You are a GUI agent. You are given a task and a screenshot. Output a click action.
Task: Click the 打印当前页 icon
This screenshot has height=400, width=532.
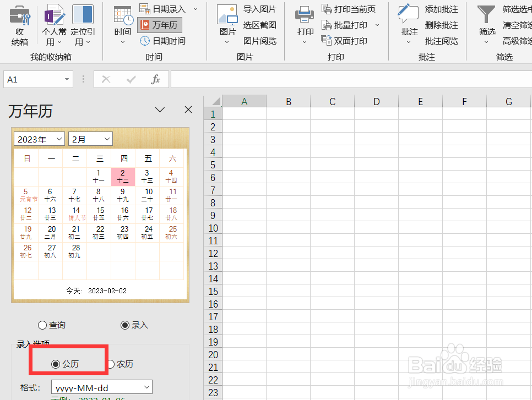point(327,9)
